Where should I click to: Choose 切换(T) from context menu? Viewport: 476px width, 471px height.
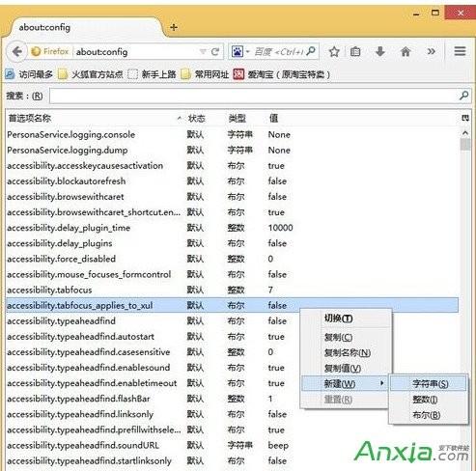click(346, 319)
